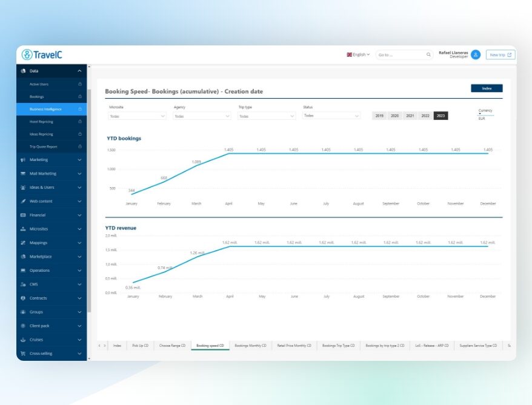532x405 pixels.
Task: Click the Marketing megaphone icon
Action: [x=23, y=160]
